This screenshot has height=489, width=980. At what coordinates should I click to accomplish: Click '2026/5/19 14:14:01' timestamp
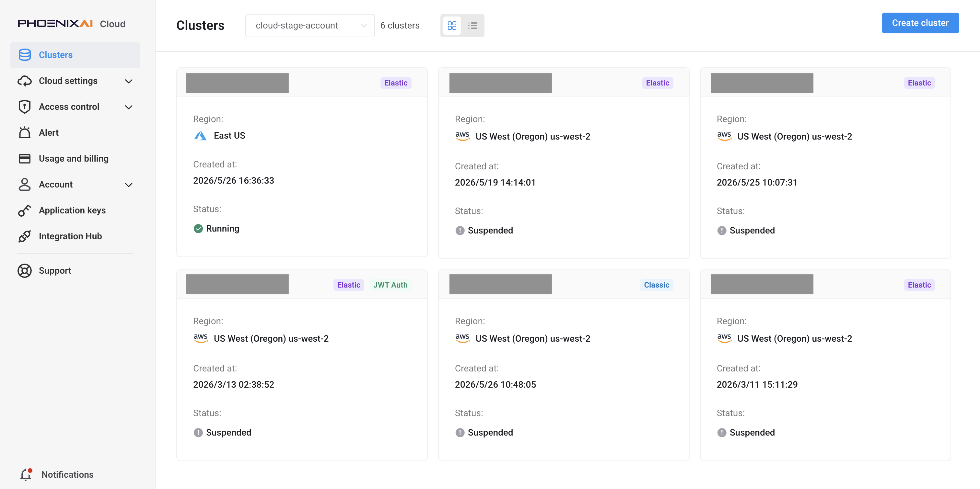(495, 182)
